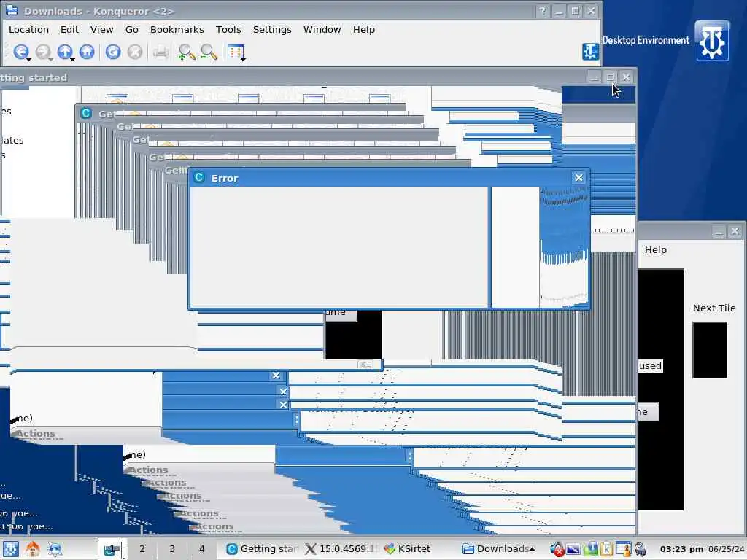Click the window-with-lock tray icon
The image size is (747, 560).
pyautogui.click(x=623, y=549)
